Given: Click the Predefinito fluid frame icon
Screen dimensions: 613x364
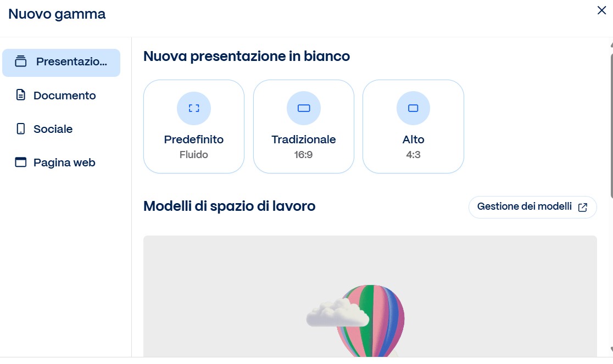Looking at the screenshot, I should [194, 109].
